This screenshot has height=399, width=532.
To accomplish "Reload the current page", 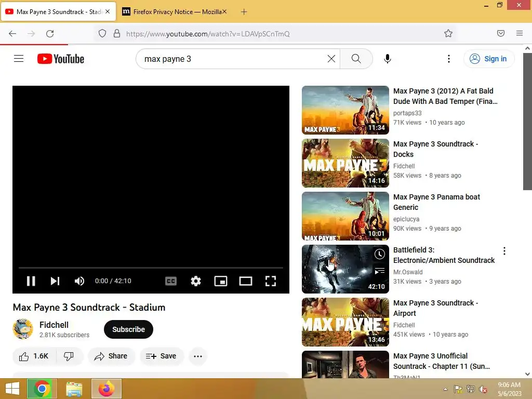I will [50, 34].
